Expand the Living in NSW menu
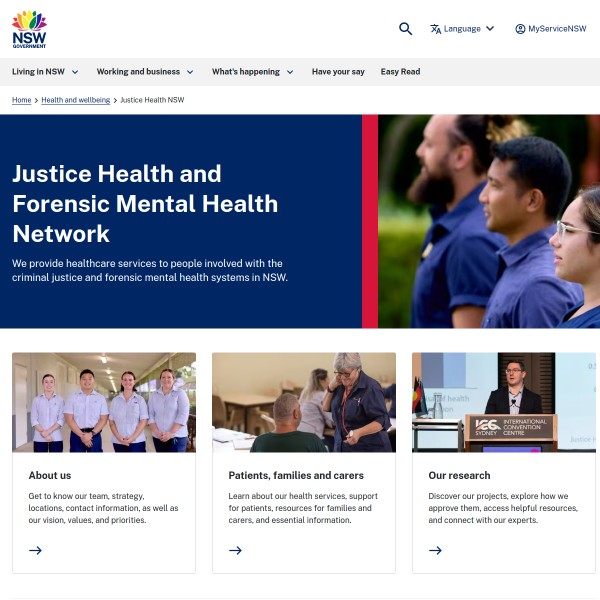The image size is (600, 600). pos(45,72)
